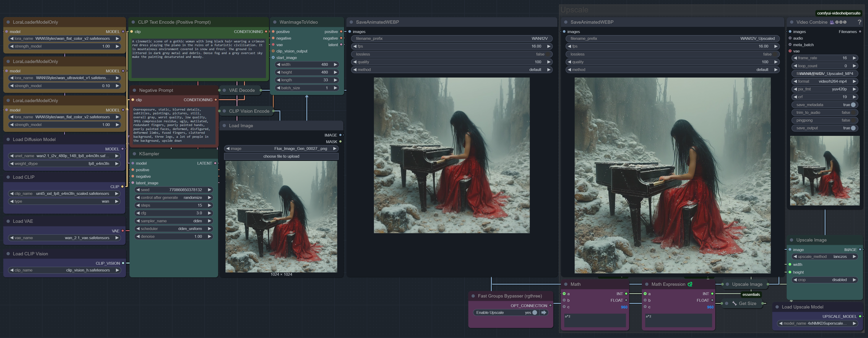Collapse the KSampler node via its title dot
Screen dimensions: 868x338
click(134, 154)
